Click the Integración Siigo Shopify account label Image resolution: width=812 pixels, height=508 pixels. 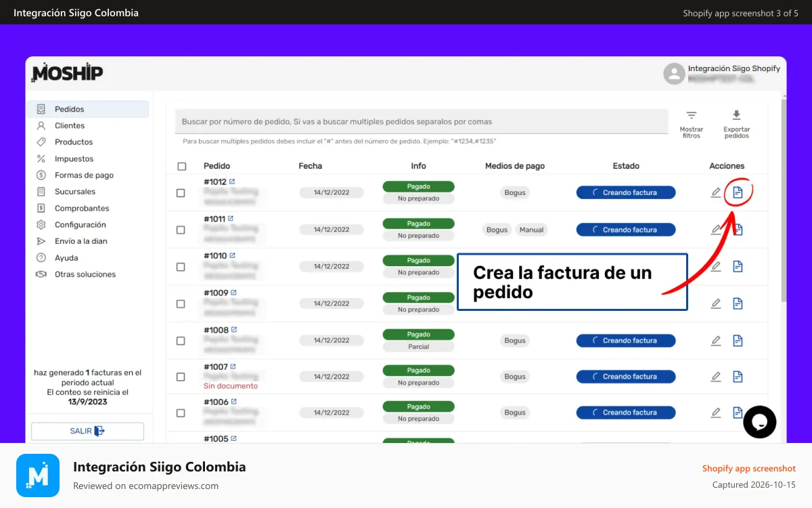734,68
